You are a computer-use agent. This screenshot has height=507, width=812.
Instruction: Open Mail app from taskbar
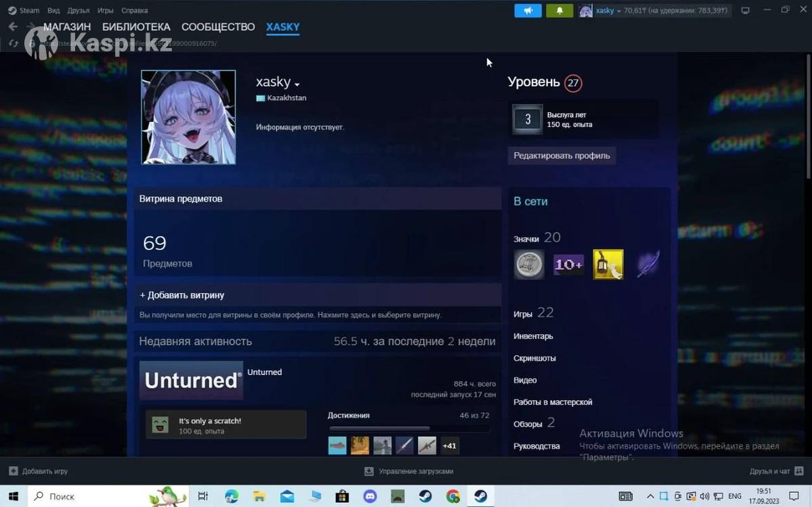tap(287, 496)
